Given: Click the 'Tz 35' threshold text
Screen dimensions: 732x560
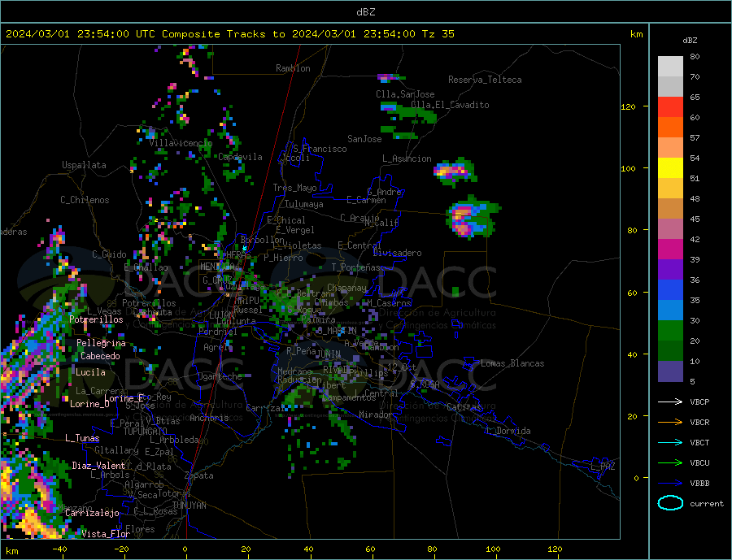Looking at the screenshot, I should point(438,34).
